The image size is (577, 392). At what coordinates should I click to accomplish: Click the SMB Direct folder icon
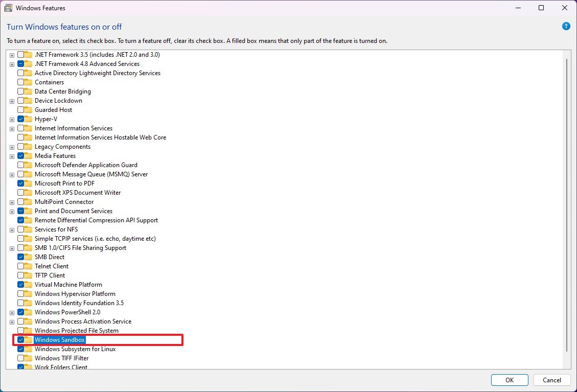pos(28,257)
